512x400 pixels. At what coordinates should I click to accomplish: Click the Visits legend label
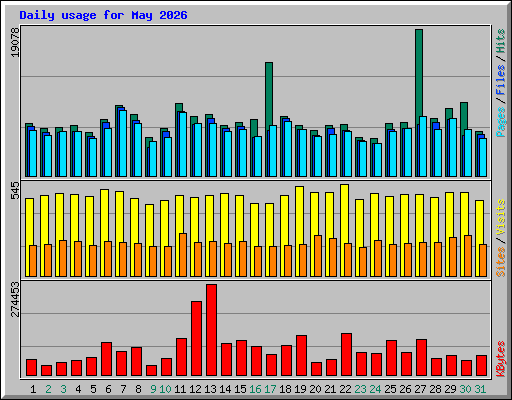click(x=500, y=218)
